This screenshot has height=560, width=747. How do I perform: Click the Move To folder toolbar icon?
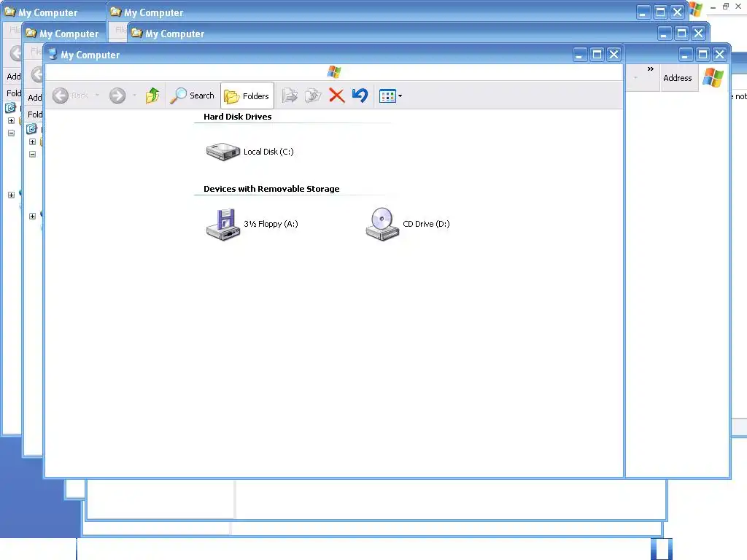pyautogui.click(x=289, y=96)
